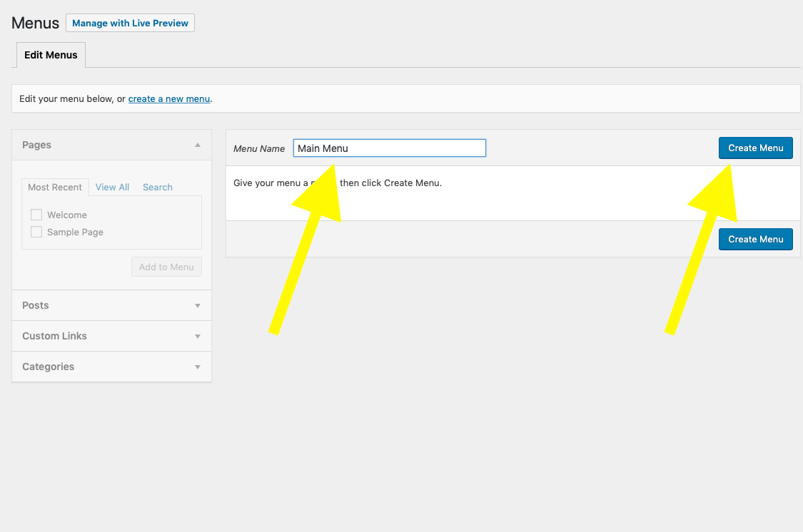This screenshot has width=803, height=532.
Task: Select the Search tab in Pages
Action: [158, 187]
